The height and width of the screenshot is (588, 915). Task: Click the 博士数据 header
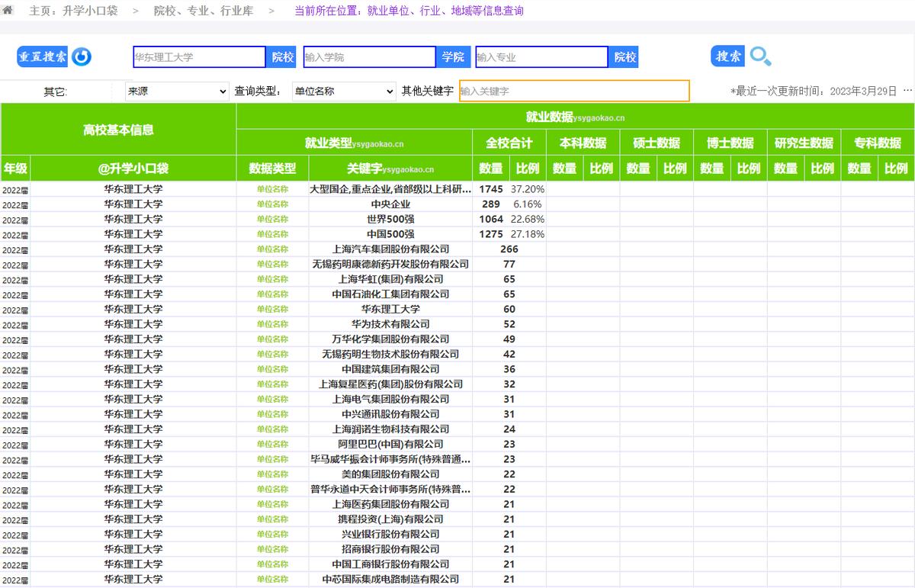click(730, 143)
